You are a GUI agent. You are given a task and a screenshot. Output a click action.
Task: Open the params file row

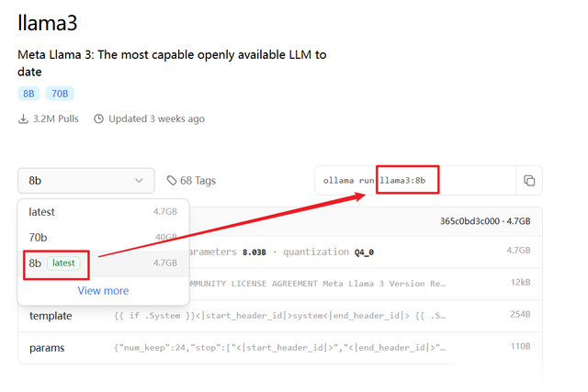280,348
